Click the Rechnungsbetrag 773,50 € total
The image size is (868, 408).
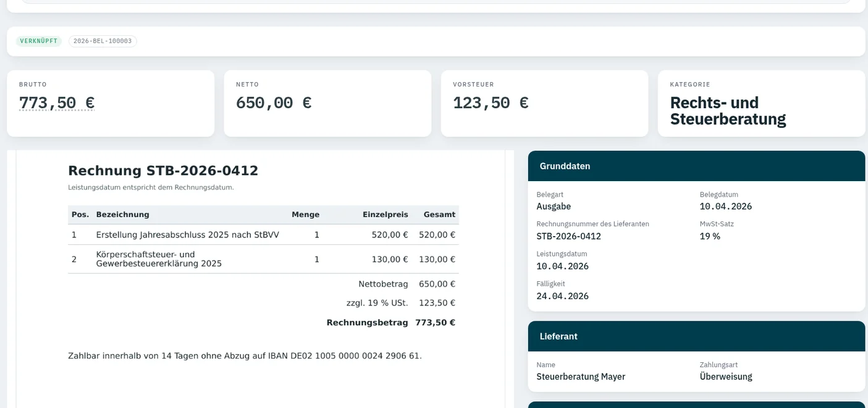coord(390,323)
